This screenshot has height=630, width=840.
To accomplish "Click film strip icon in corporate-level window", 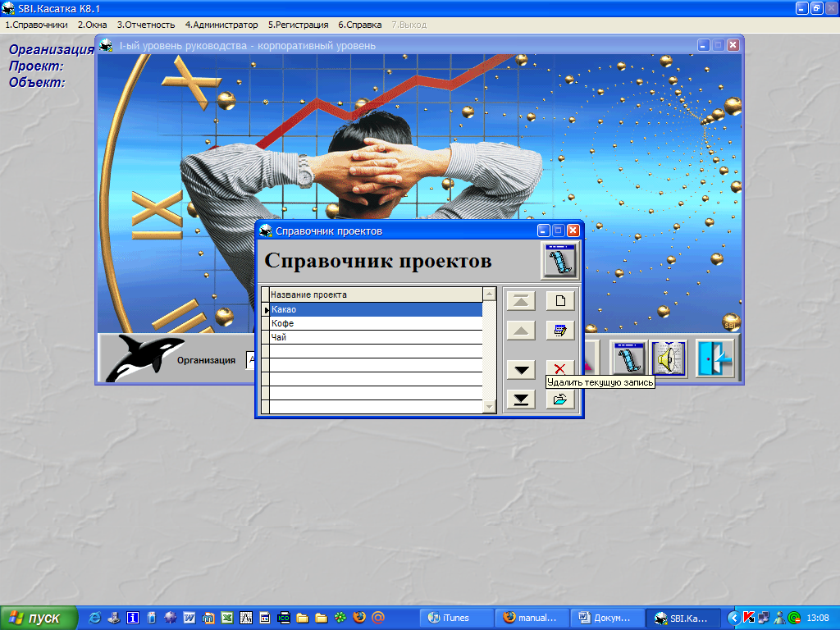I will point(629,358).
